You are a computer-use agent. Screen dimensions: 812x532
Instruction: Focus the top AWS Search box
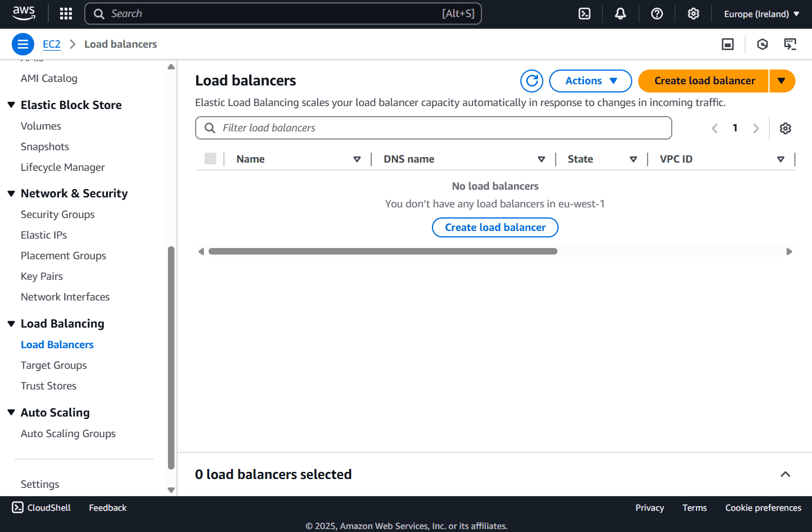coord(283,14)
